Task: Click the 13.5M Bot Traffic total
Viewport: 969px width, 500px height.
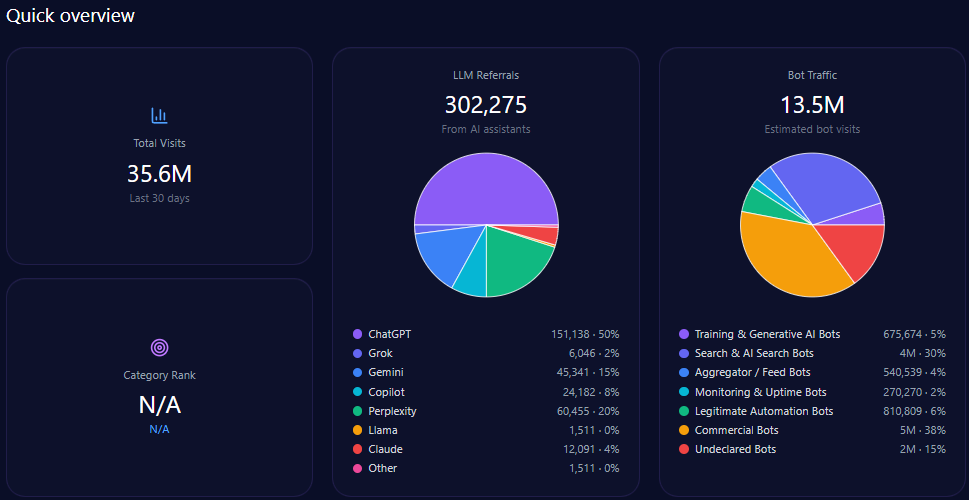Action: [x=812, y=105]
